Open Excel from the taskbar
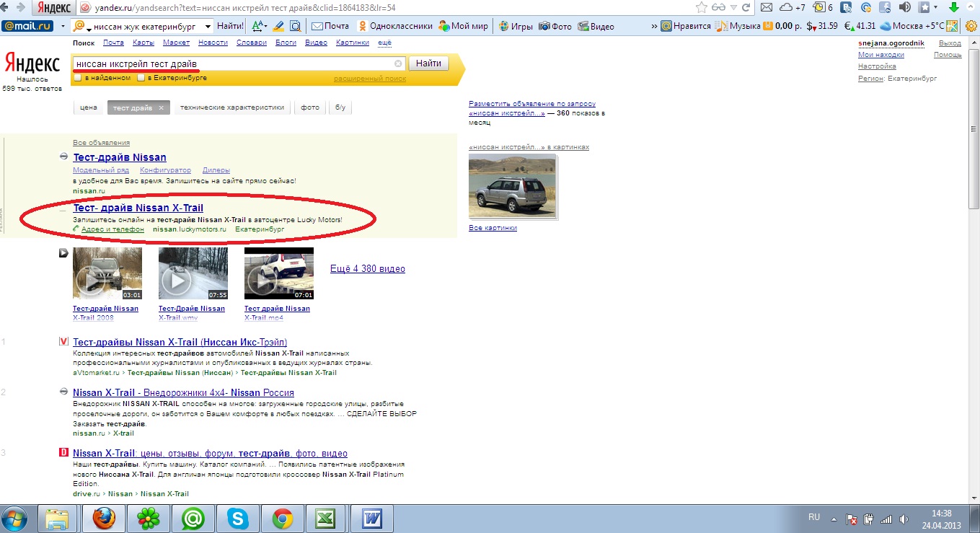 (326, 518)
